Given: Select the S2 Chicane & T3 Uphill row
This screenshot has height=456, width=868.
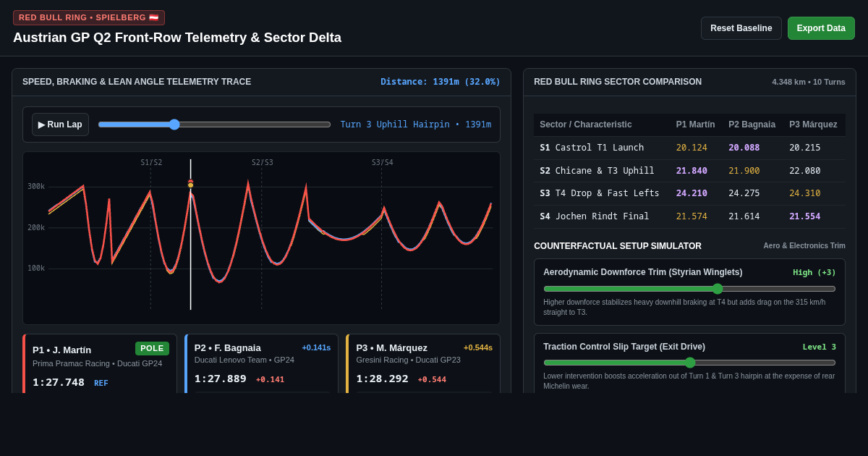Looking at the screenshot, I should (689, 171).
